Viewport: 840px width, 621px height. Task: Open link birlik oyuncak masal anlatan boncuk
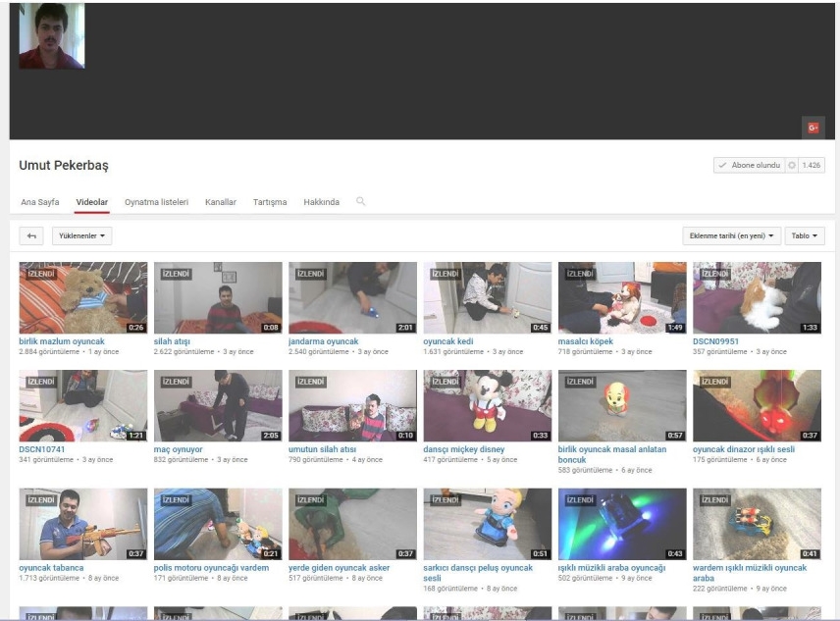(612, 454)
